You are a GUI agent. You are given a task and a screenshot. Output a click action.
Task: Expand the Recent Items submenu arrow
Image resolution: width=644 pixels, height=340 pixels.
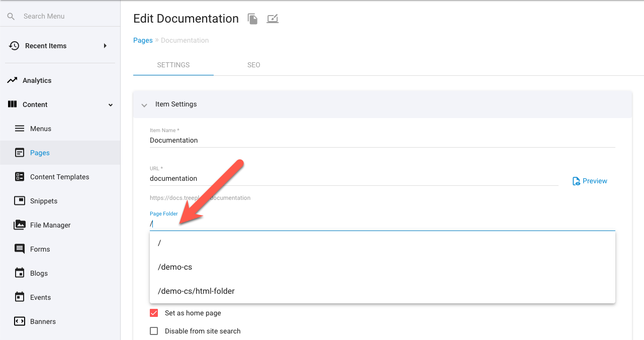pos(105,46)
